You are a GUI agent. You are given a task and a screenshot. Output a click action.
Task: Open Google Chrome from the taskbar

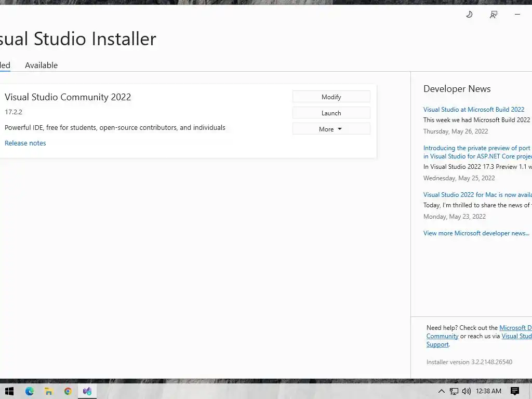point(68,391)
